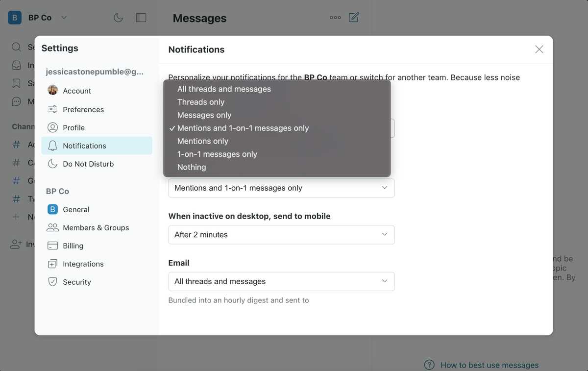
Task: Click the dark mode moon icon
Action: tap(118, 18)
